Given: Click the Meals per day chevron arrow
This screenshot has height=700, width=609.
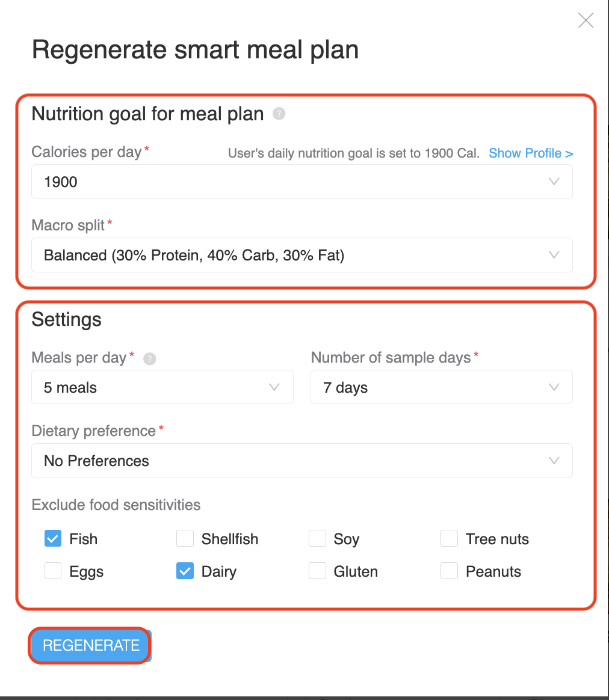Looking at the screenshot, I should 274,387.
